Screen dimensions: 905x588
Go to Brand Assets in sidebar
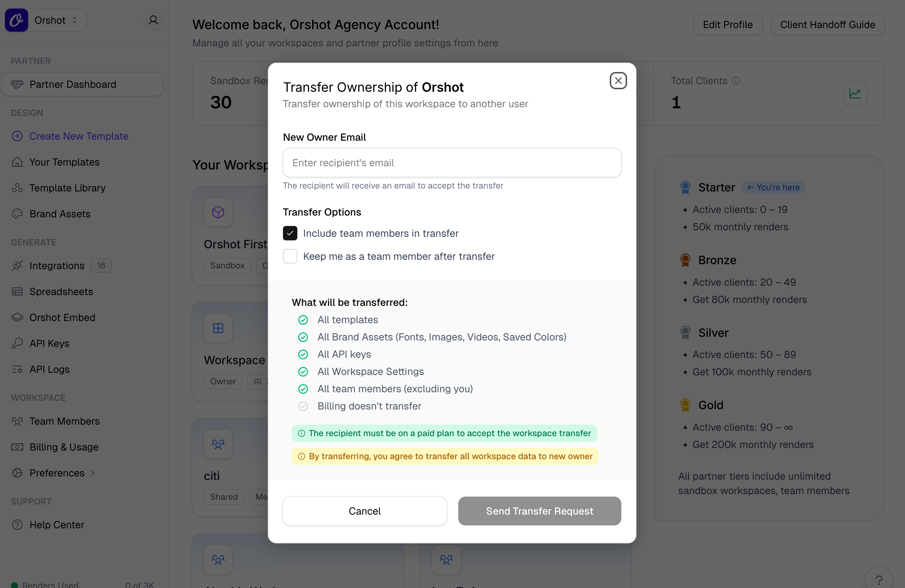pos(60,214)
